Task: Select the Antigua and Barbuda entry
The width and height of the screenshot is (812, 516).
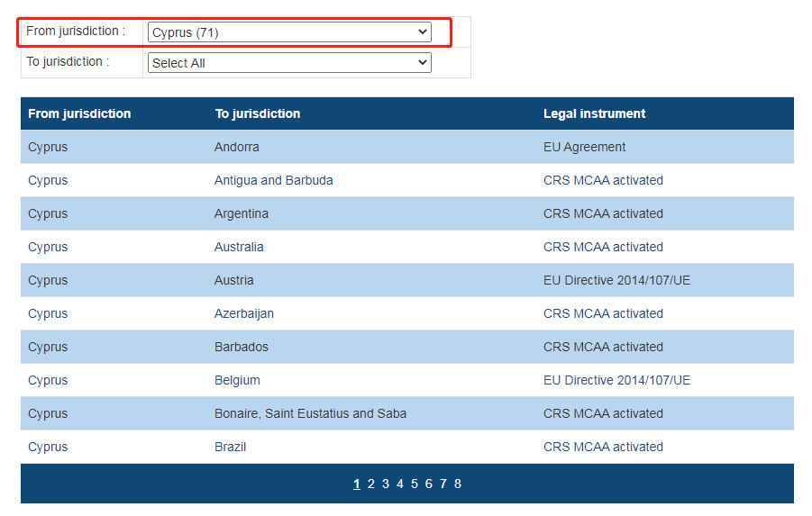Action: pyautogui.click(x=273, y=180)
